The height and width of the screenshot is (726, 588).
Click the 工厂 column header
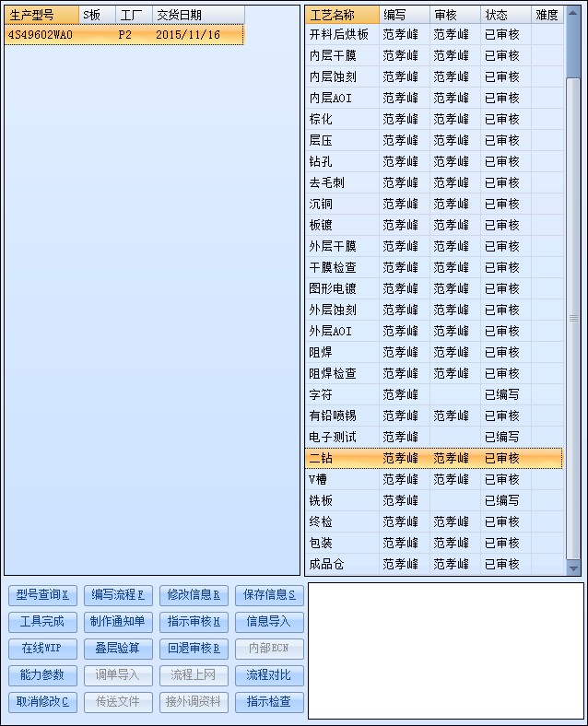click(x=135, y=16)
